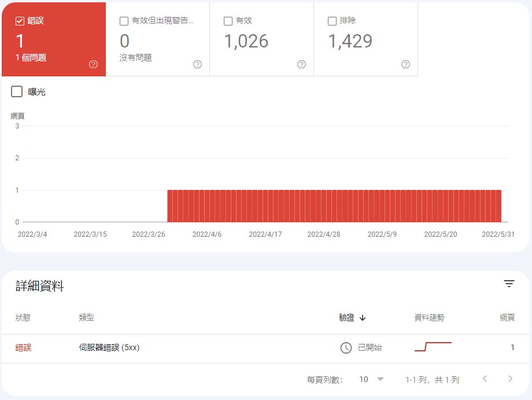
Task: Uncheck the 錯誤 checkbox
Action: click(x=20, y=21)
